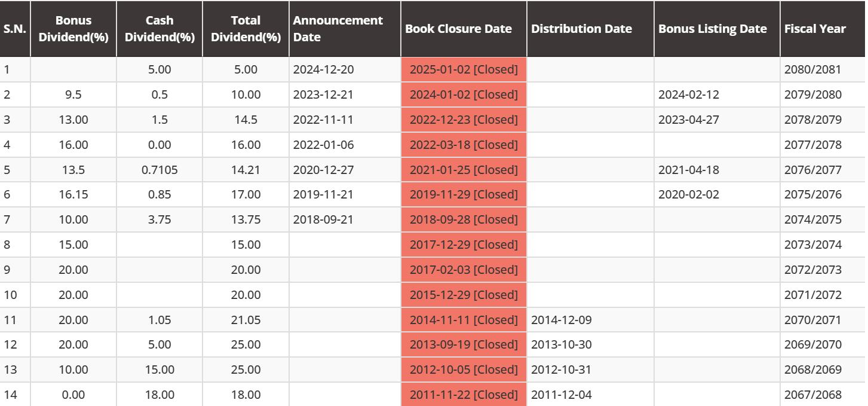
Task: Click the Distribution Date column header
Action: [581, 29]
